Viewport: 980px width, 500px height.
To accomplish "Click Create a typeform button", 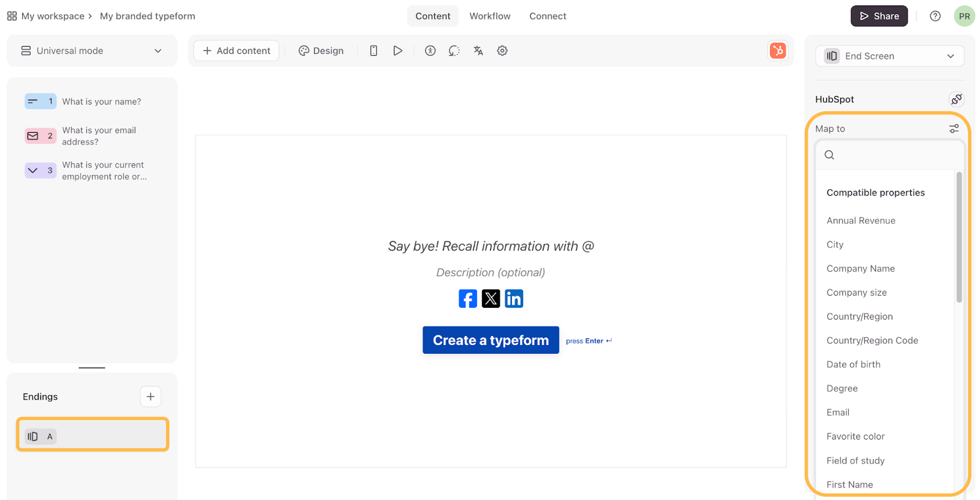I will pyautogui.click(x=491, y=340).
